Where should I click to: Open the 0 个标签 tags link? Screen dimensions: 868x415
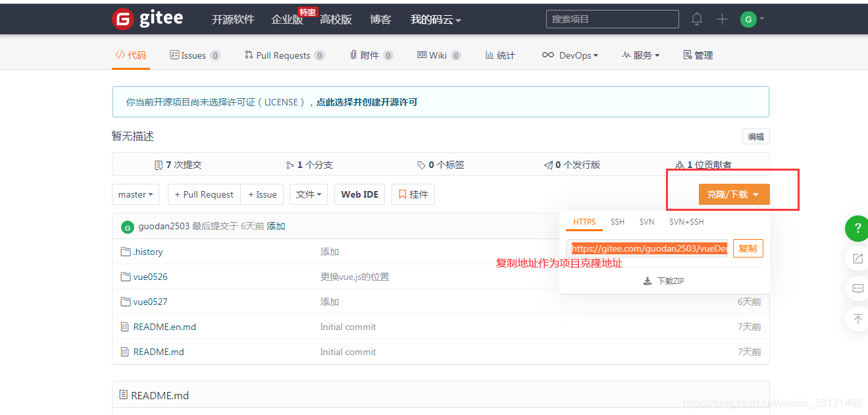[441, 165]
